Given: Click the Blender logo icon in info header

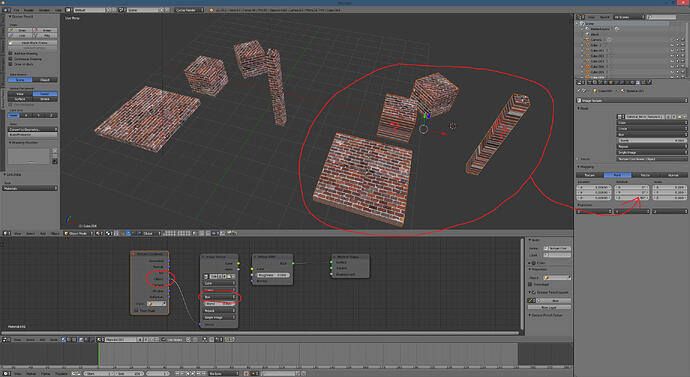Looking at the screenshot, I should 211,10.
